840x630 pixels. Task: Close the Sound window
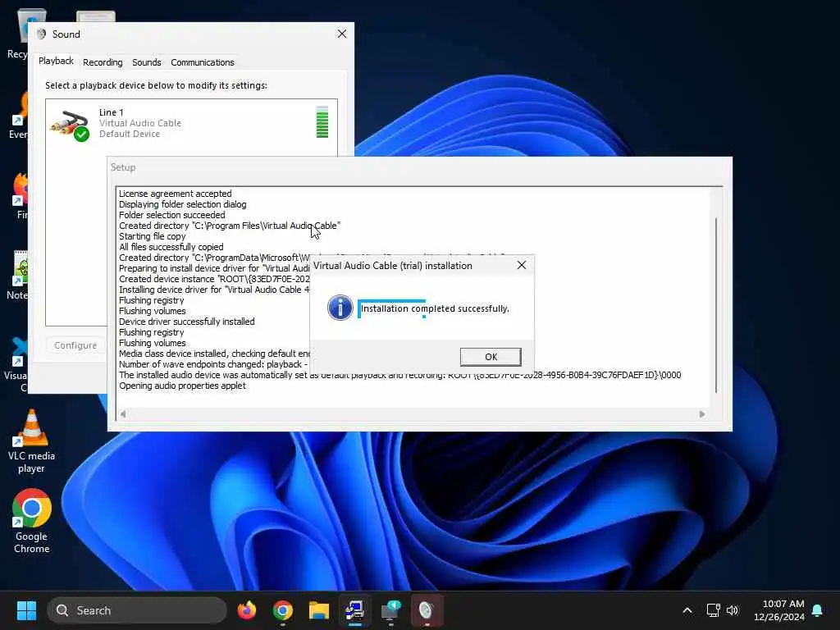pyautogui.click(x=342, y=34)
